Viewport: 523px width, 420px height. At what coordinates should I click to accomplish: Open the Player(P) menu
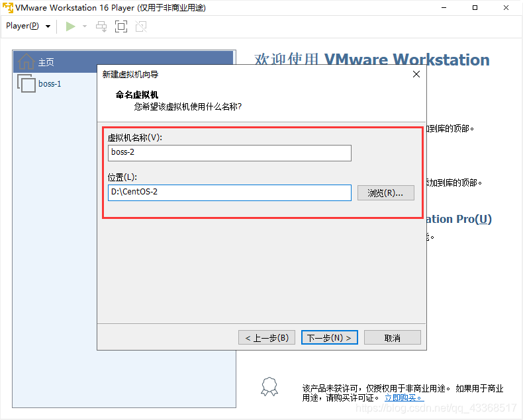point(28,26)
